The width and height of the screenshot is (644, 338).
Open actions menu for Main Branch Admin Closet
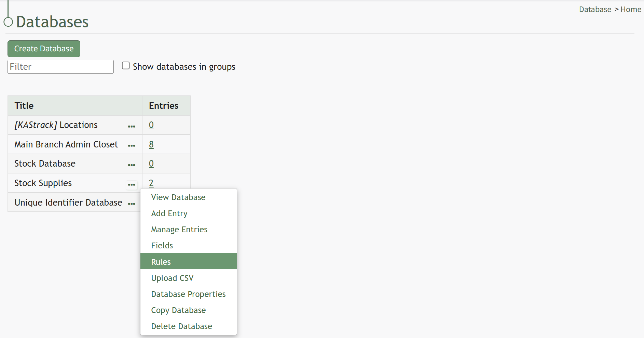point(132,146)
